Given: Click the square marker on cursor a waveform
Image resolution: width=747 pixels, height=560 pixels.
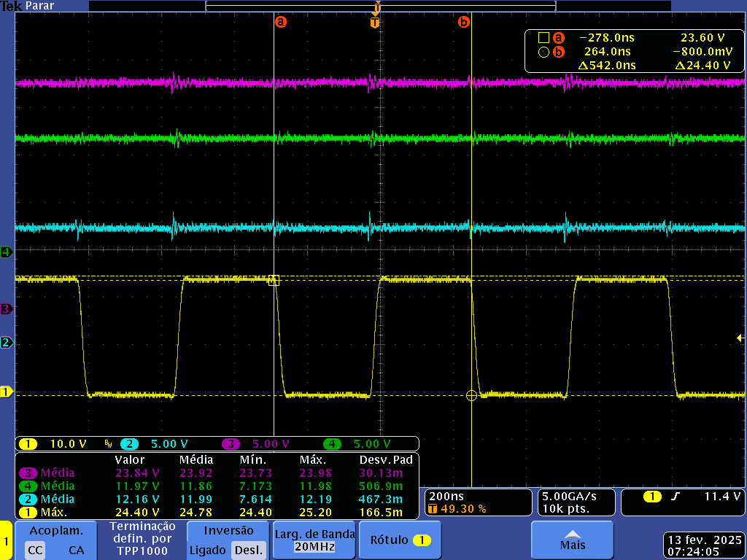Looking at the screenshot, I should pyautogui.click(x=274, y=280).
